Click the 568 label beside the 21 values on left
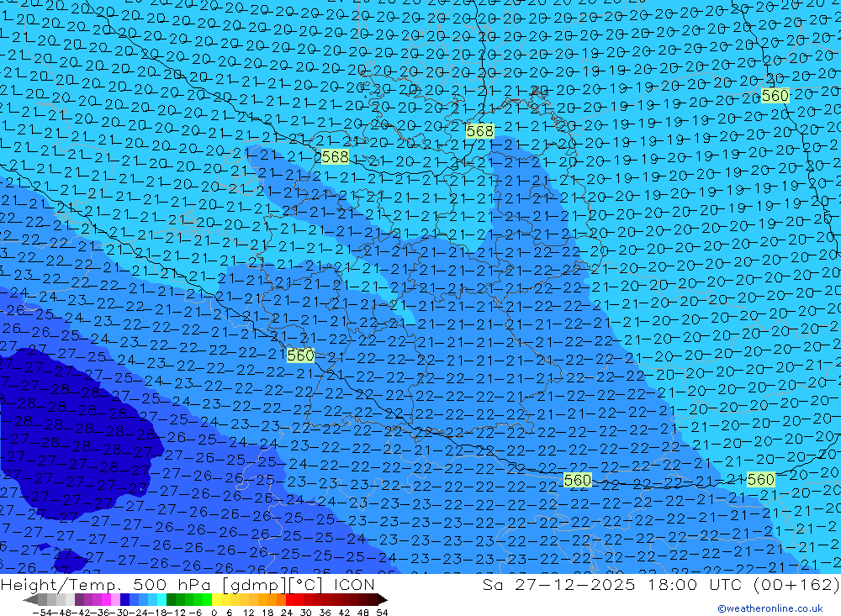Viewport: 841px width, 616px height. [x=335, y=156]
